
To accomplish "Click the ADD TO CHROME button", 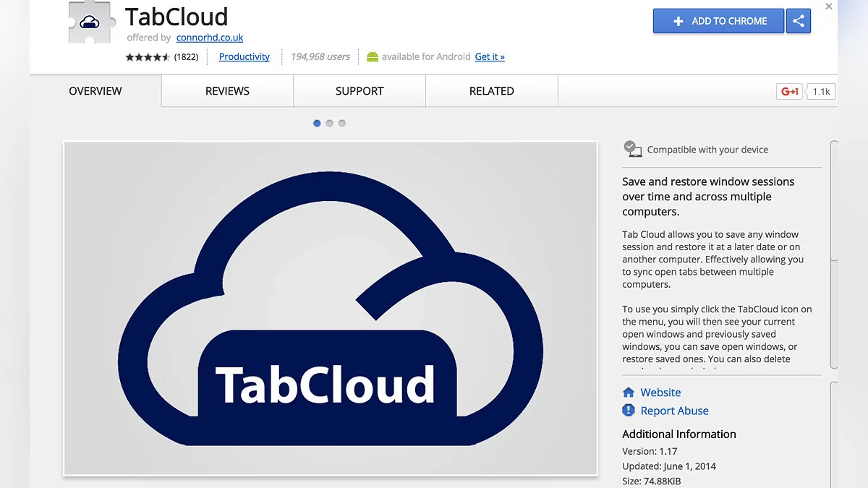I will pyautogui.click(x=718, y=21).
